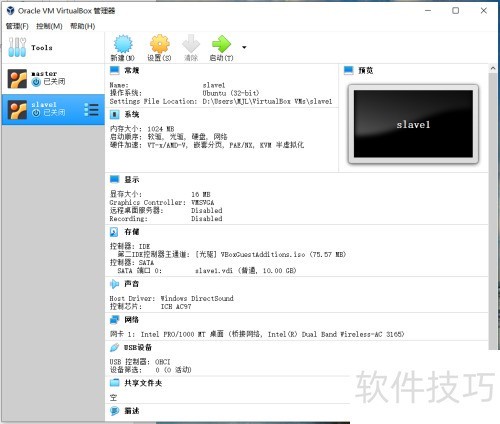Viewport: 500px width, 424px height.
Task: Click the Intel PRO/1000 MT network adapter entry
Action: 272,334
